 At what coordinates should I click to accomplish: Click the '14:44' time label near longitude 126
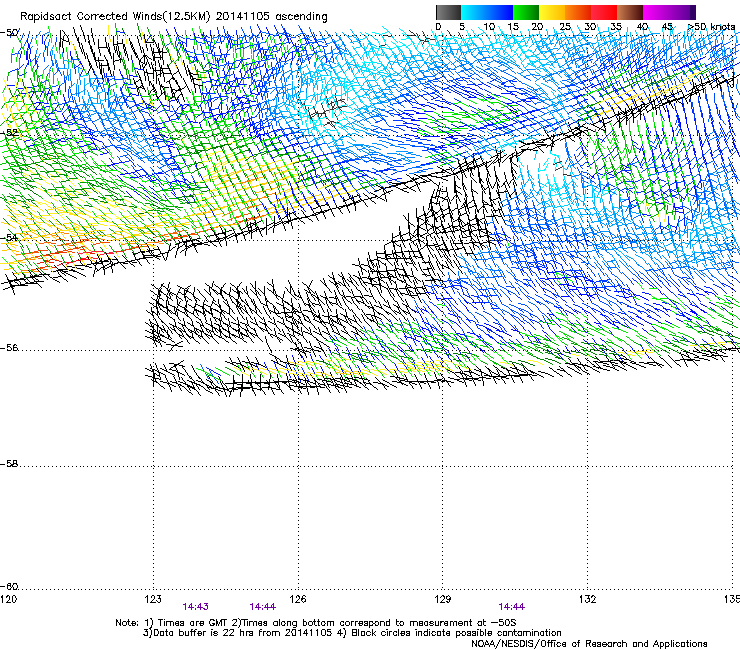[x=262, y=607]
